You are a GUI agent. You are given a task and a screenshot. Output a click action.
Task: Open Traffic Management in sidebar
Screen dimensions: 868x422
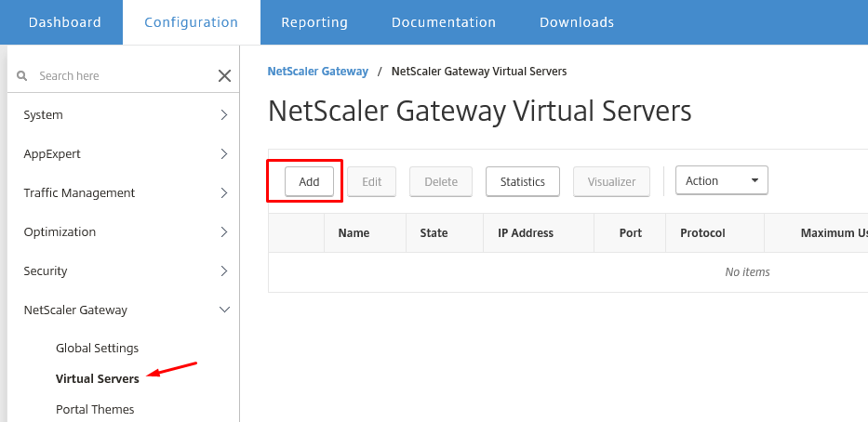[79, 193]
